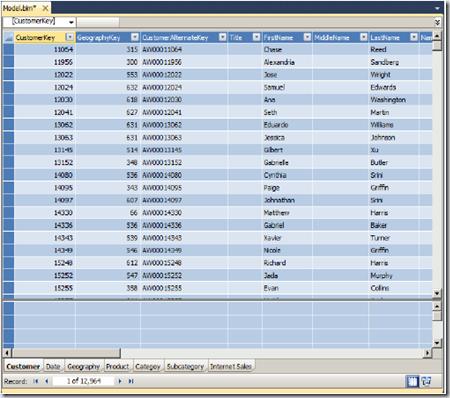Screen dimensions: 450x398
Task: Switch to data grid view icon
Action: point(412,381)
